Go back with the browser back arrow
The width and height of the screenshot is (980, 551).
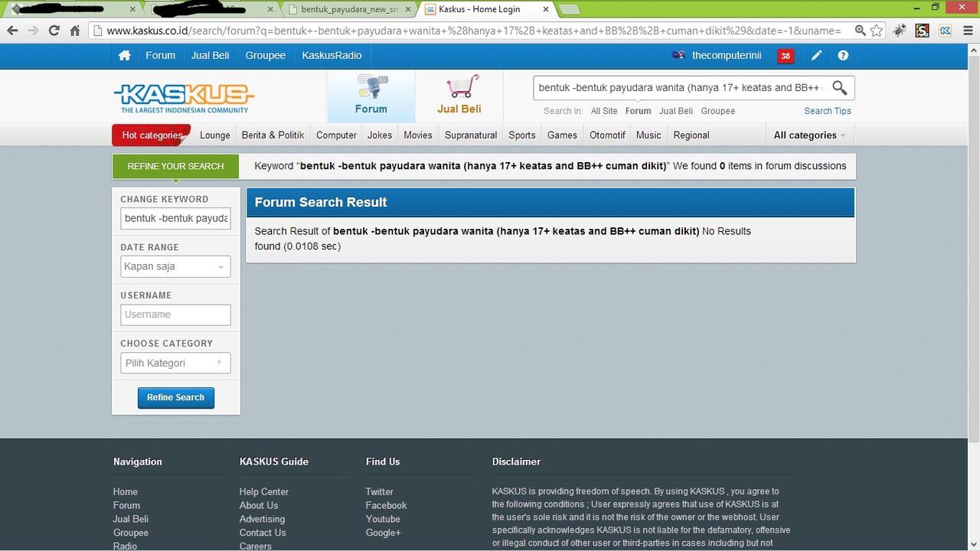click(12, 31)
